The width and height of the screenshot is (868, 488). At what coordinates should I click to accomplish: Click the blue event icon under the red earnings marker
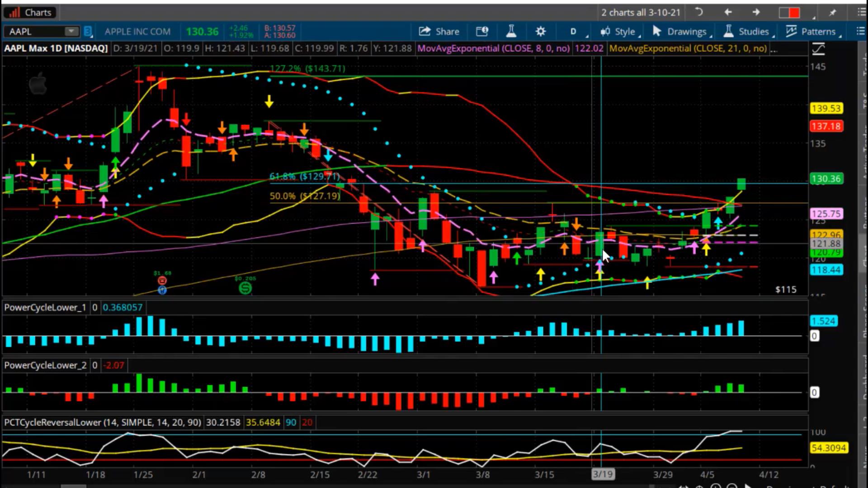click(x=162, y=290)
